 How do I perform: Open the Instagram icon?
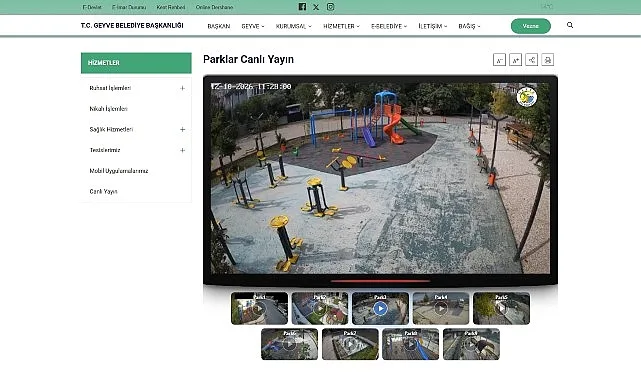pyautogui.click(x=330, y=7)
